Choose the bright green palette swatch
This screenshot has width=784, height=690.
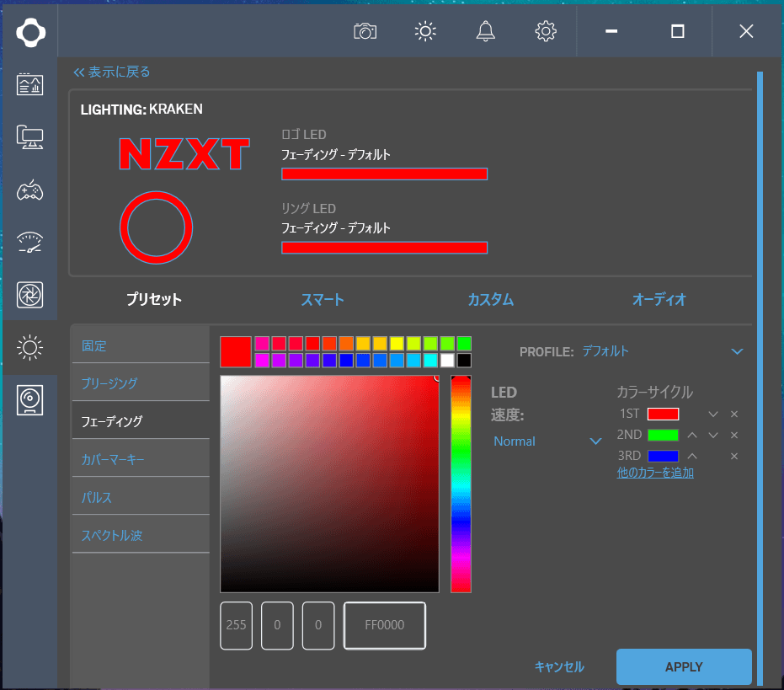(464, 343)
